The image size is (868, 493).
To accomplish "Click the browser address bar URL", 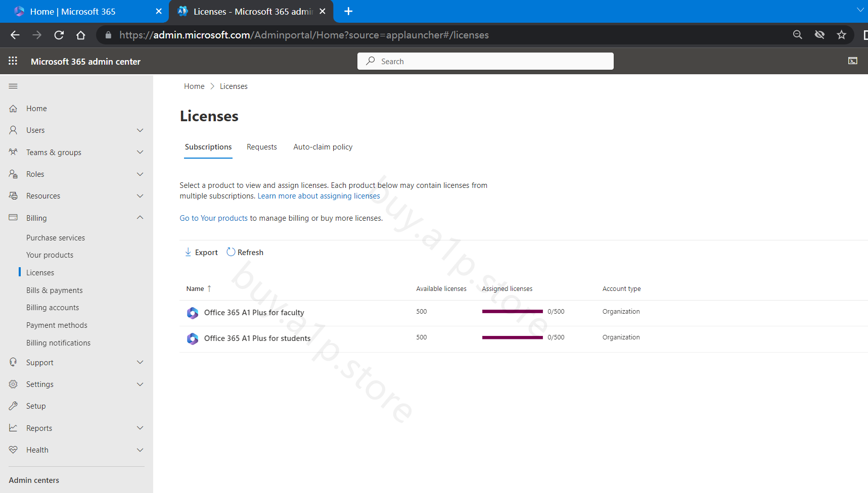I will click(x=304, y=35).
